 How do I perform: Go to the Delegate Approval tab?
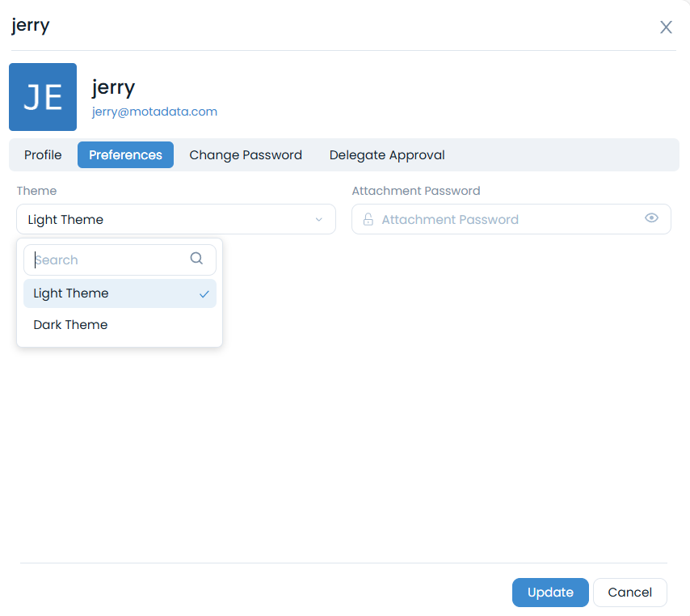tap(387, 155)
